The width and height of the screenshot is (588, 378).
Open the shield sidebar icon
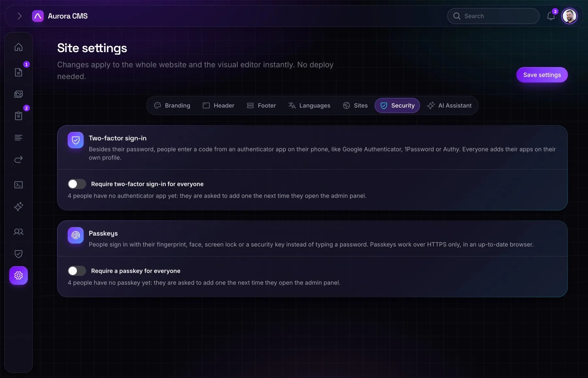[x=19, y=254]
